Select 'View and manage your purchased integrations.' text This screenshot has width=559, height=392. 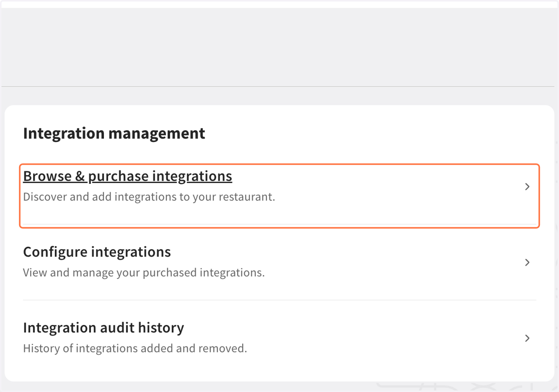point(144,272)
